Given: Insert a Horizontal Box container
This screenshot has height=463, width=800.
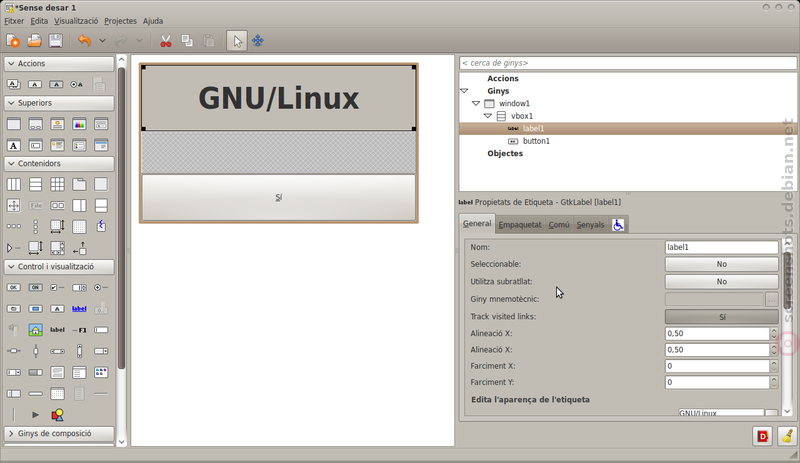Looking at the screenshot, I should click(x=14, y=184).
